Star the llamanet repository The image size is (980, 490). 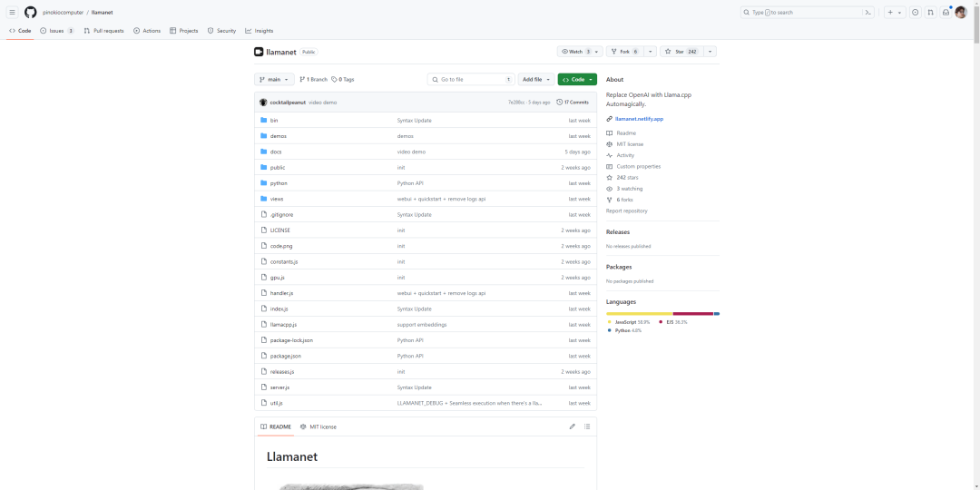[681, 52]
